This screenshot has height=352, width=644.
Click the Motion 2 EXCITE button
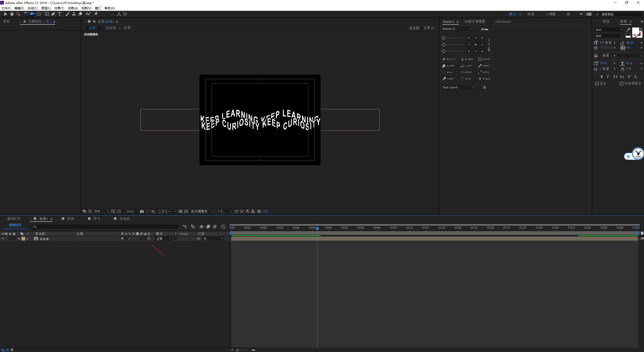click(449, 59)
